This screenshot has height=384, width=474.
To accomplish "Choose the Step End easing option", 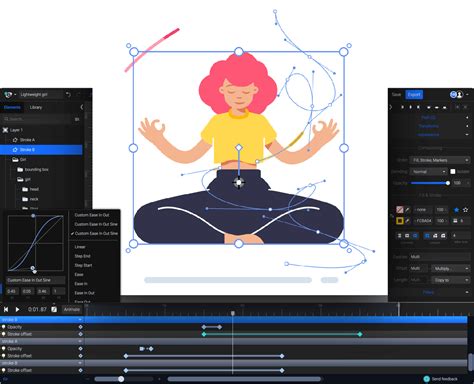I will pos(82,256).
